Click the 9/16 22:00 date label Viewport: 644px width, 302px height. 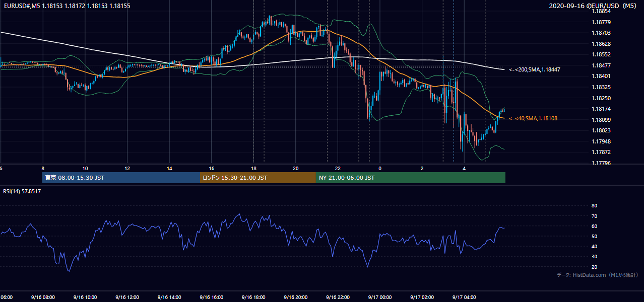tap(338, 297)
